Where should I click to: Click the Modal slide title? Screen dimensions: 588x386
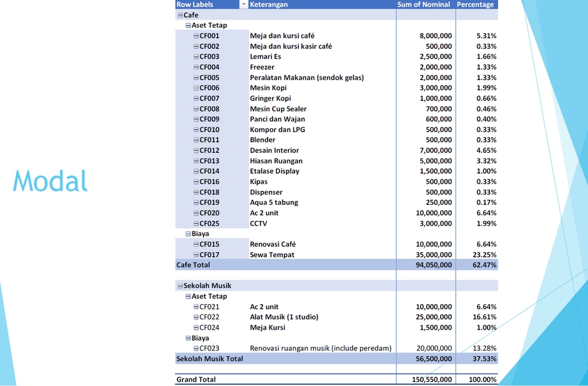[x=50, y=181]
